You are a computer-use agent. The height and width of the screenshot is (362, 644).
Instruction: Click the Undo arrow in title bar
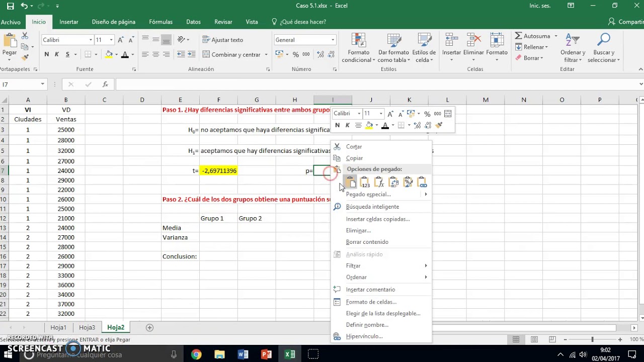[x=24, y=6]
